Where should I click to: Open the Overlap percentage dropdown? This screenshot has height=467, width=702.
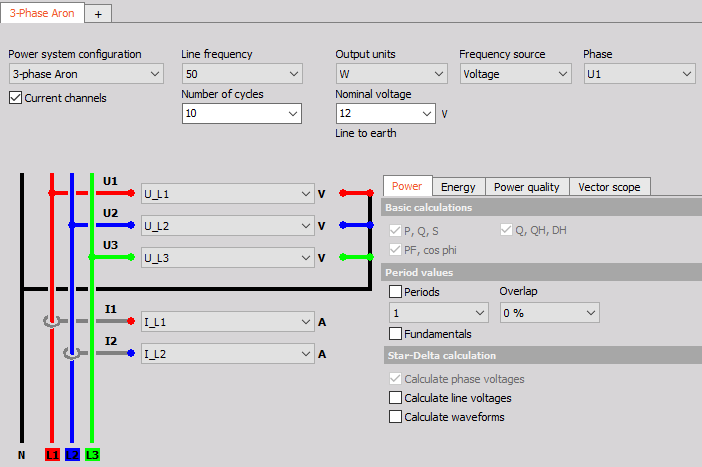(x=550, y=313)
